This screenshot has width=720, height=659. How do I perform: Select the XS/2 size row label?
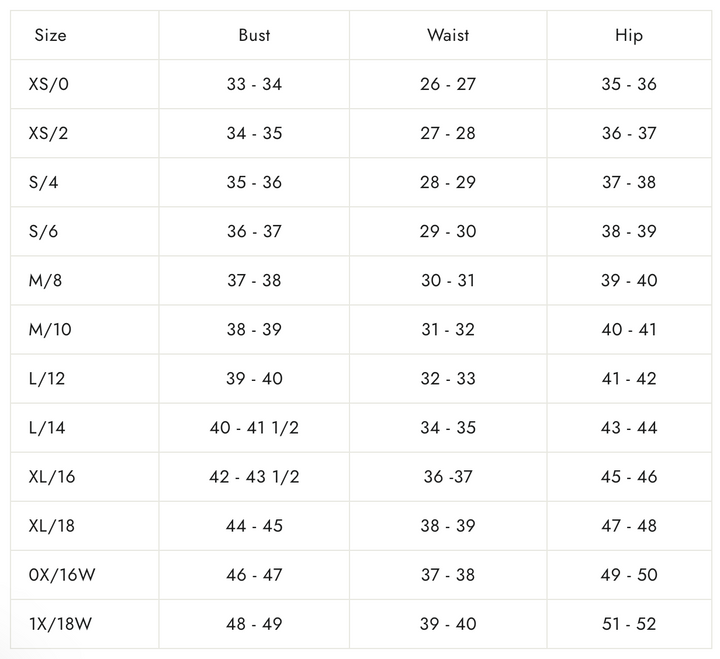pos(49,133)
